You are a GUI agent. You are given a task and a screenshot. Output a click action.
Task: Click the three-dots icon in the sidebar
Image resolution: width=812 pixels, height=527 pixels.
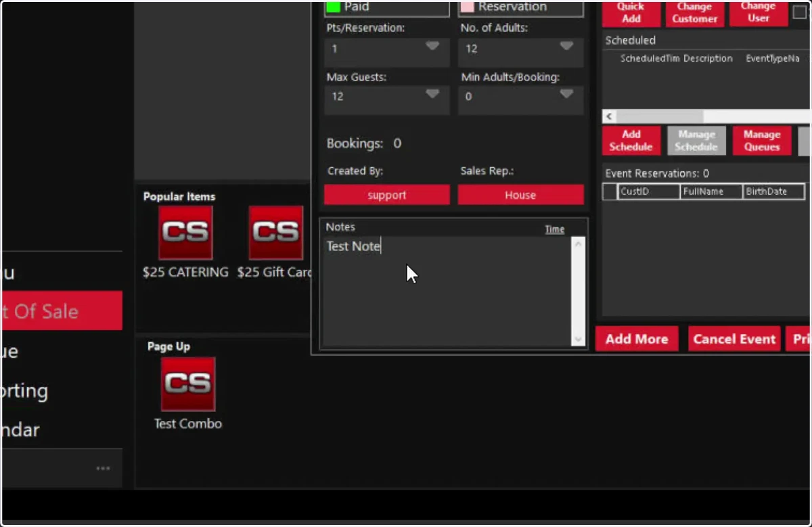point(103,468)
